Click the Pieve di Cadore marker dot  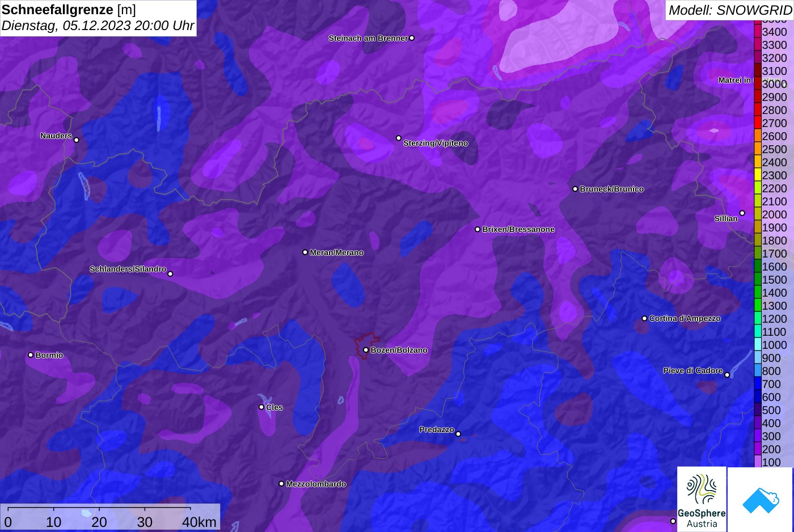pos(727,374)
